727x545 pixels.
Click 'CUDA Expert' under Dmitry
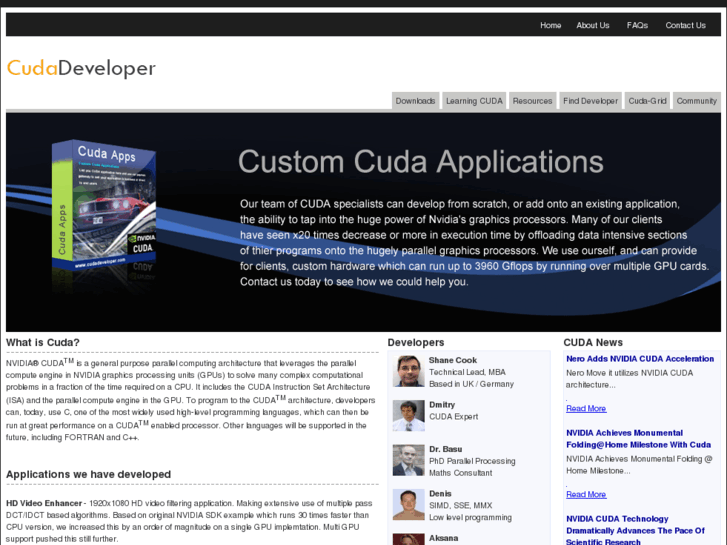point(453,417)
